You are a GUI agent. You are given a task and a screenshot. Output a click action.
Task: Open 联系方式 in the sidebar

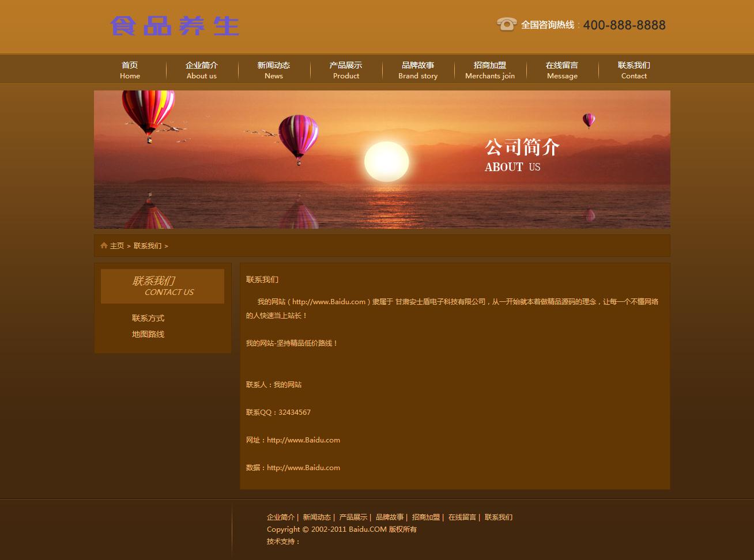tap(148, 318)
